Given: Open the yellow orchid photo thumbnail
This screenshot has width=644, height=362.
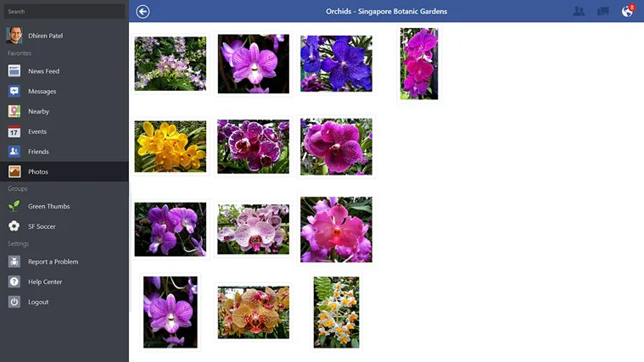Looking at the screenshot, I should tap(170, 146).
